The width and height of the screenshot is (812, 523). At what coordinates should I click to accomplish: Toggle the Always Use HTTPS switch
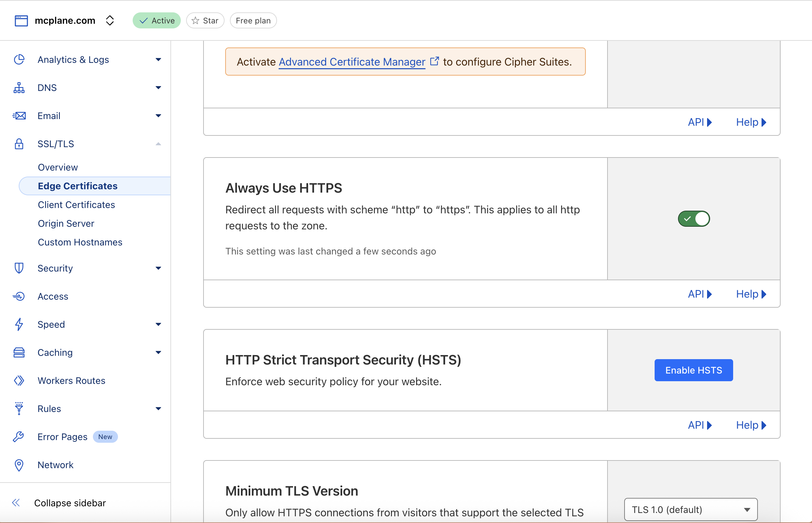[694, 219]
